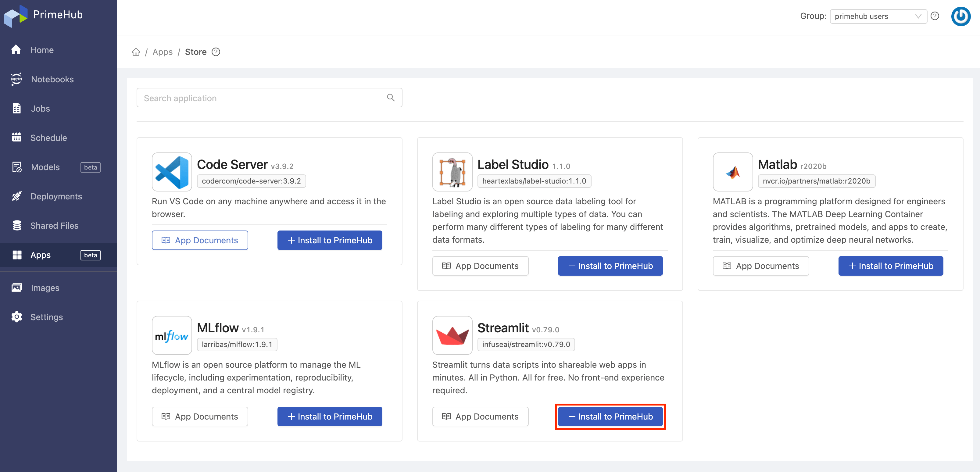Click the Deployments rocket icon
Viewport: 980px width, 472px height.
coord(16,196)
